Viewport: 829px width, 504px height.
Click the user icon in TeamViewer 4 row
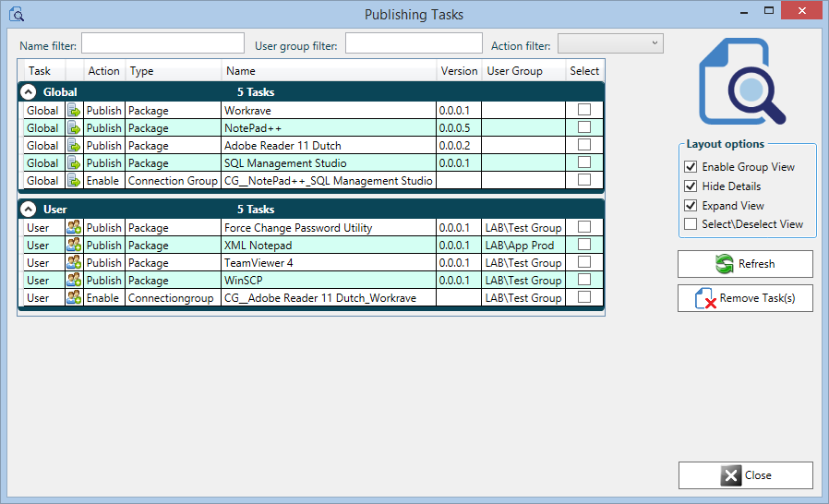click(74, 263)
